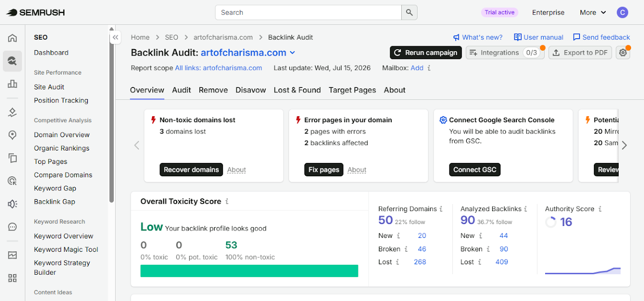Image resolution: width=644 pixels, height=301 pixels.
Task: Open the content copy icon in left rail
Action: 12,158
